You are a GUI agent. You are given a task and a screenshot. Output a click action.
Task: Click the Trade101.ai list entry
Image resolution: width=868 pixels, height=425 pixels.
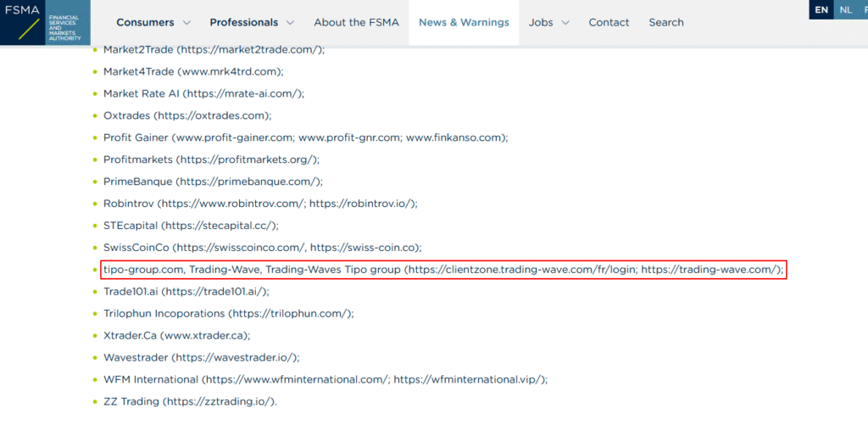186,292
